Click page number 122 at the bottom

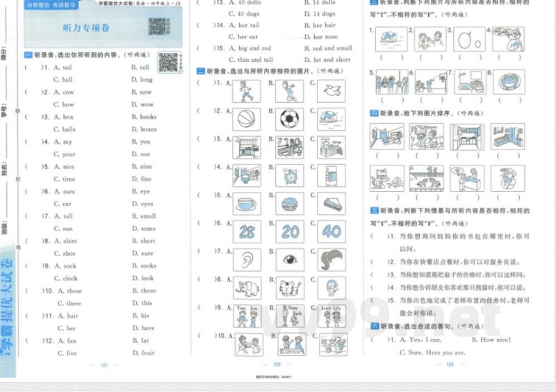click(x=276, y=364)
